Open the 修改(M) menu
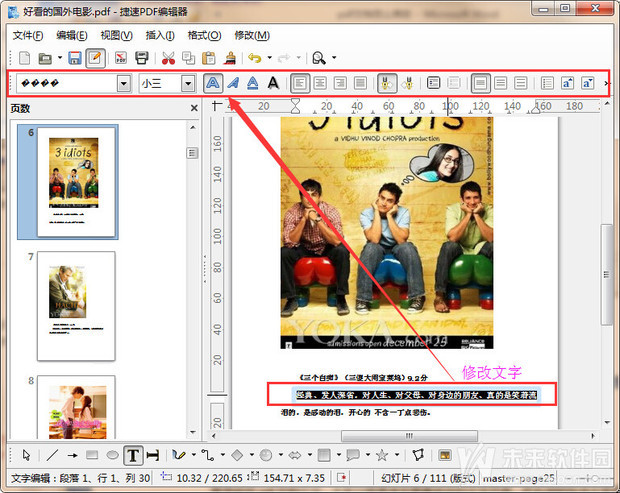The width and height of the screenshot is (620, 493). 252,36
